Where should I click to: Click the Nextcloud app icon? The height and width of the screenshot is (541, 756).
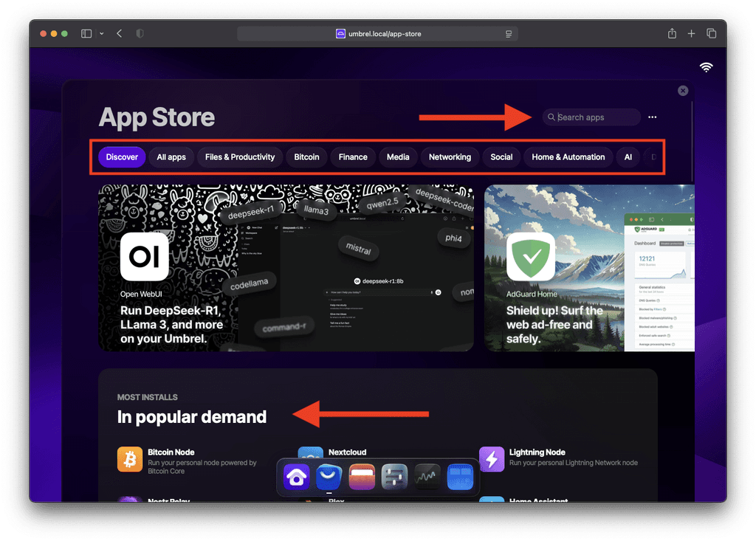311,453
